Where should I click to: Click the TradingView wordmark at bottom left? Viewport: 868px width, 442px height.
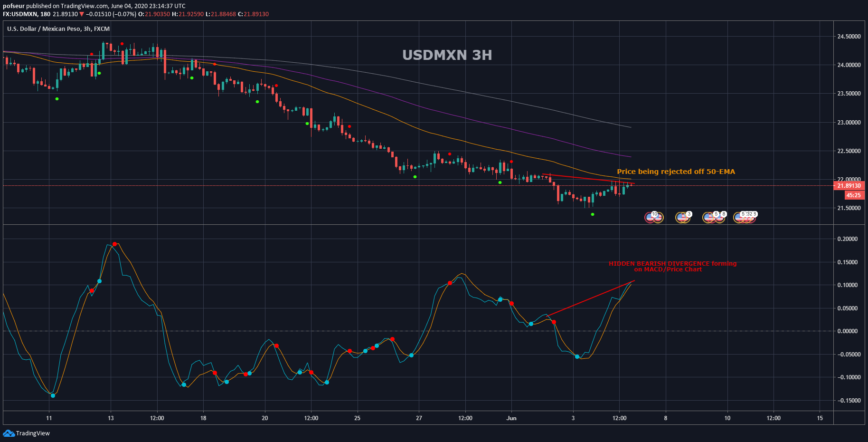(33, 433)
